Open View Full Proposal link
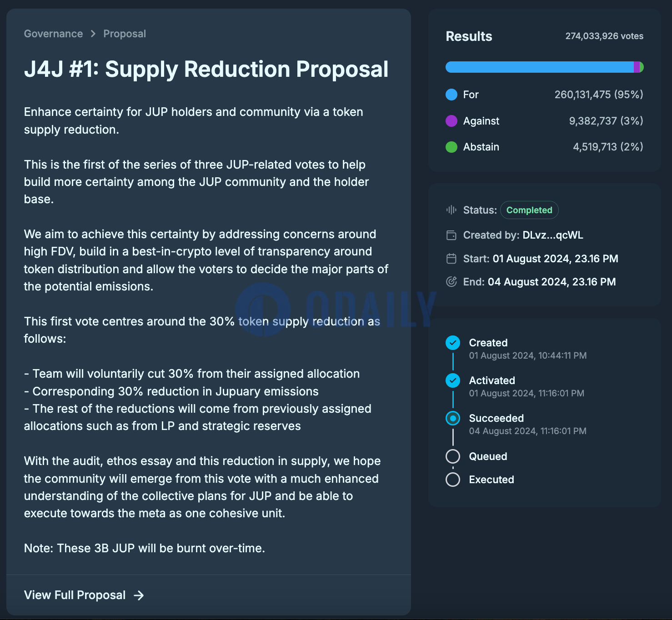 84,595
